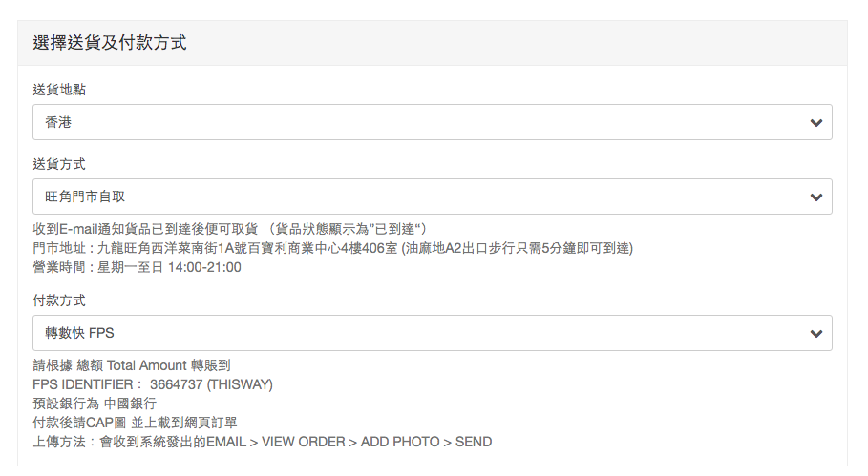Click the 選擇送貨及付款方式 panel heading

click(x=110, y=43)
